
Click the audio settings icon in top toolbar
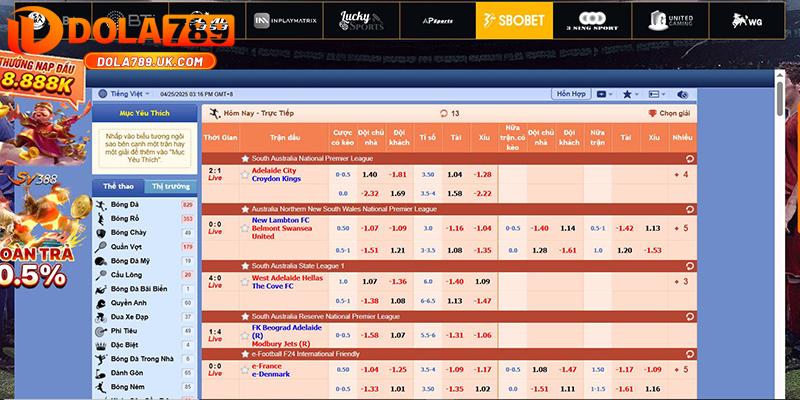point(682,94)
